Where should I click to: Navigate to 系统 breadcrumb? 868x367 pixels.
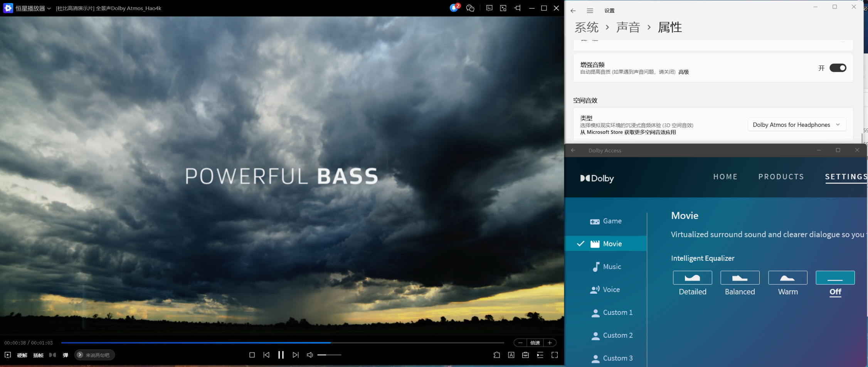tap(587, 27)
